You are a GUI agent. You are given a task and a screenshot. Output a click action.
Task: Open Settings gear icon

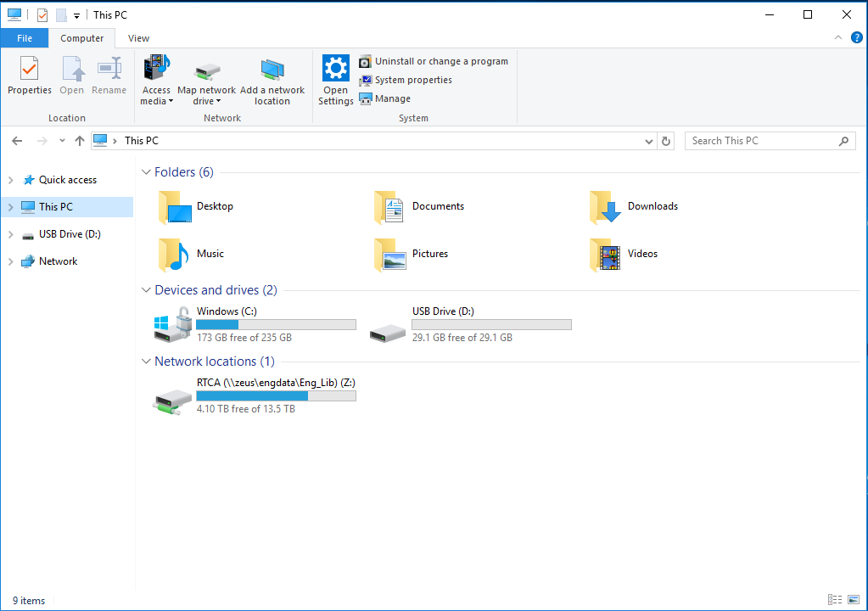pyautogui.click(x=335, y=68)
